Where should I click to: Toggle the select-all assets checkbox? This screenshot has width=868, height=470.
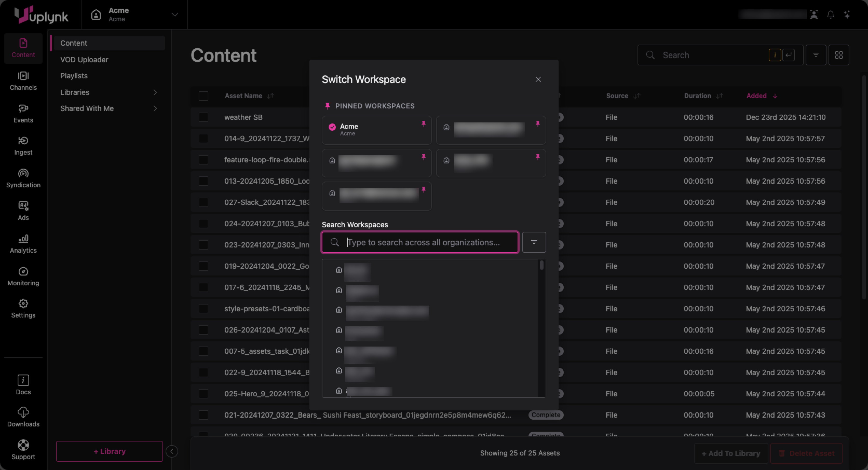(x=203, y=96)
